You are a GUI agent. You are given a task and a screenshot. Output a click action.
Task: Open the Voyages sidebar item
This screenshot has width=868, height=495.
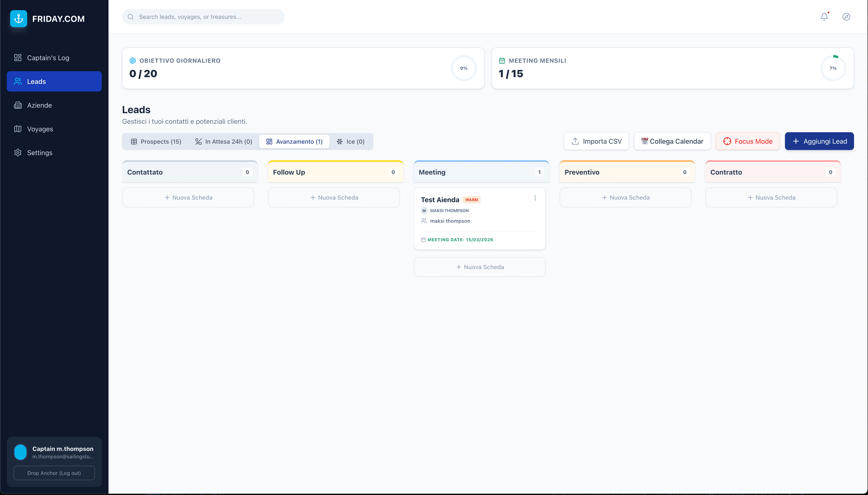point(40,129)
